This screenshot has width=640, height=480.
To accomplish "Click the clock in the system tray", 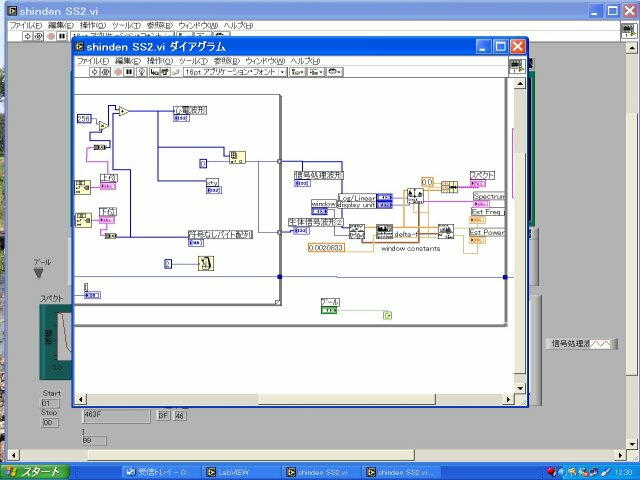I will [x=623, y=472].
